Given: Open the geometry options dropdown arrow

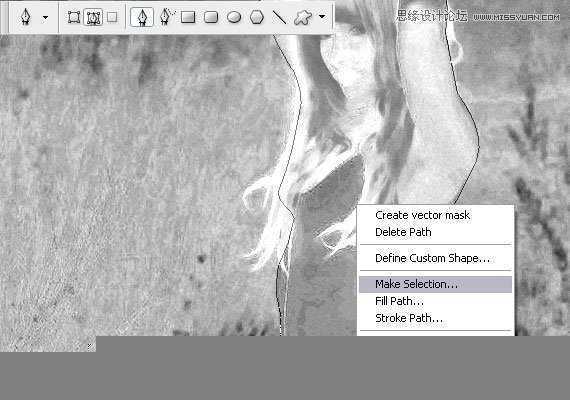Looking at the screenshot, I should pos(322,17).
